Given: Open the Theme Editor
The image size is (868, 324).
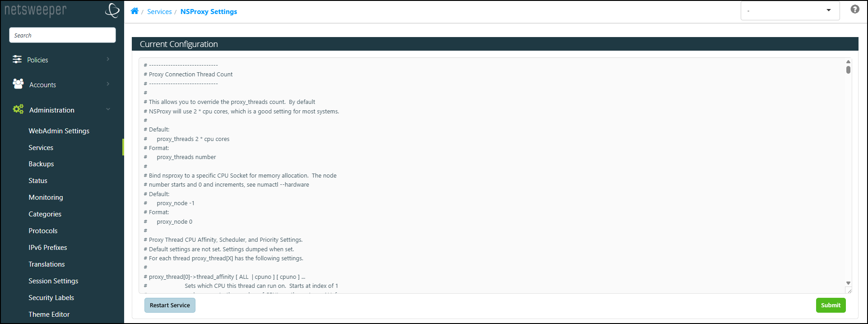Looking at the screenshot, I should (49, 314).
